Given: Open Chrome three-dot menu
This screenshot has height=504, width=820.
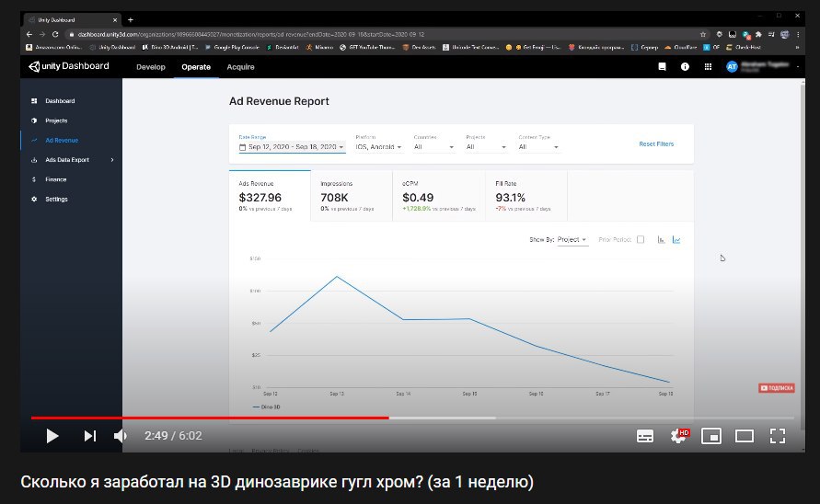Looking at the screenshot, I should click(x=798, y=35).
